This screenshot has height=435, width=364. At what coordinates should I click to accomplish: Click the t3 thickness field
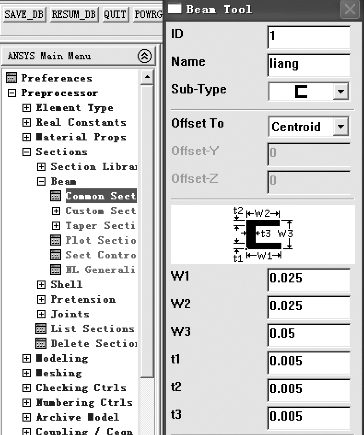click(x=309, y=417)
